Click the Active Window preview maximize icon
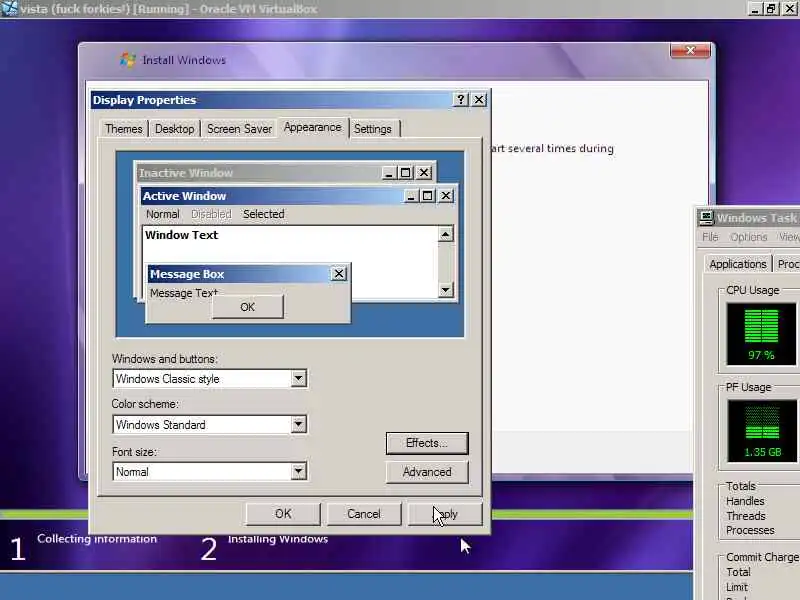 pyautogui.click(x=428, y=196)
